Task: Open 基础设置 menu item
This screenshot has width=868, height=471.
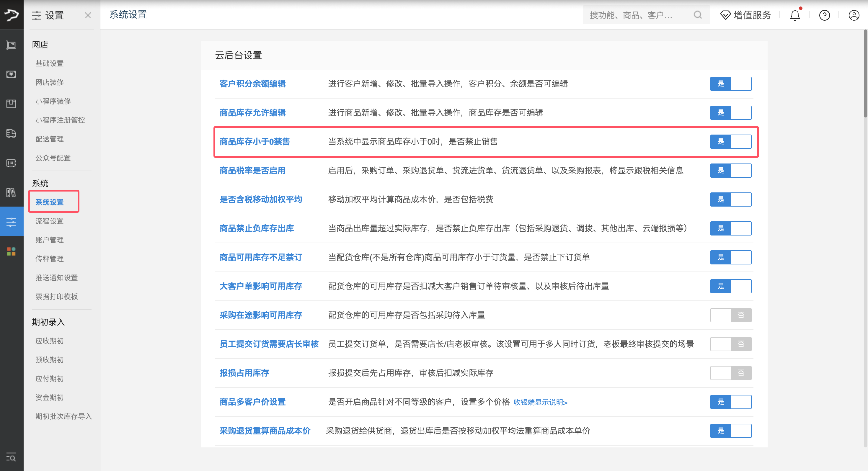Action: pyautogui.click(x=50, y=63)
